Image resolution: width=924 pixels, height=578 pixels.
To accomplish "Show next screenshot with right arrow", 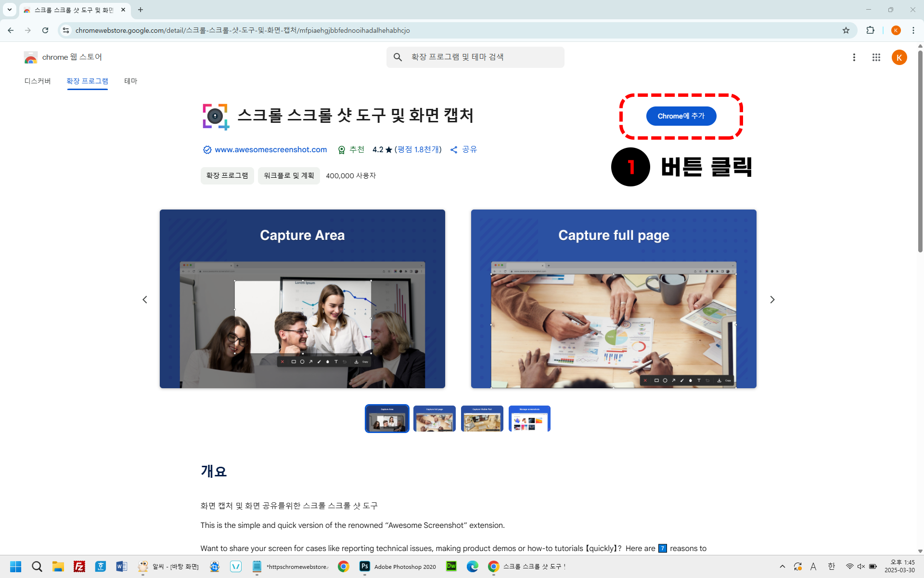I will (772, 300).
